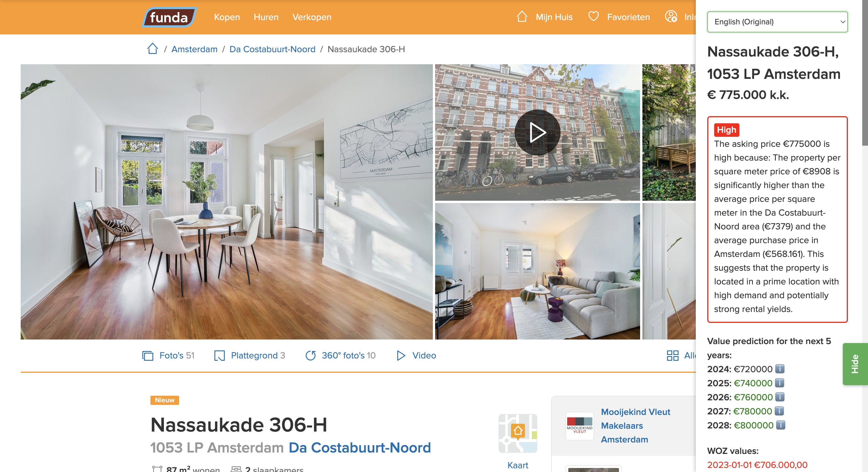This screenshot has width=868, height=472.
Task: Open the Kaart map thumbnail icon
Action: [518, 433]
